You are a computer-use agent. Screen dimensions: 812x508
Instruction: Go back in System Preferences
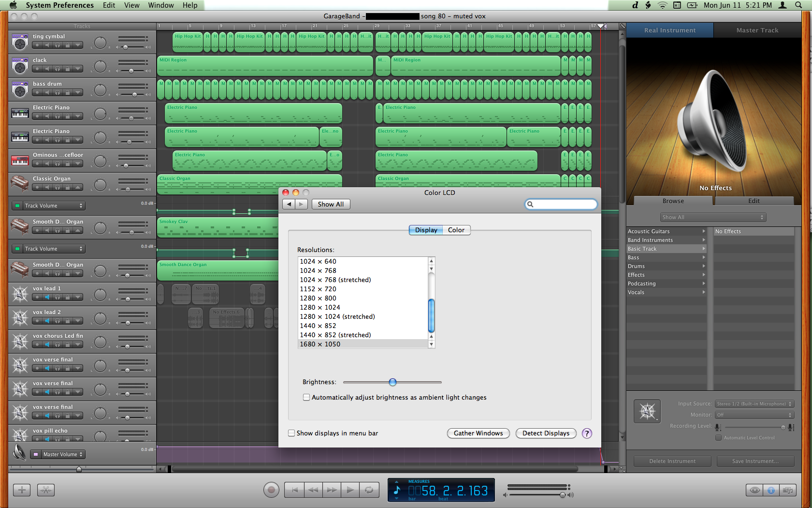289,204
